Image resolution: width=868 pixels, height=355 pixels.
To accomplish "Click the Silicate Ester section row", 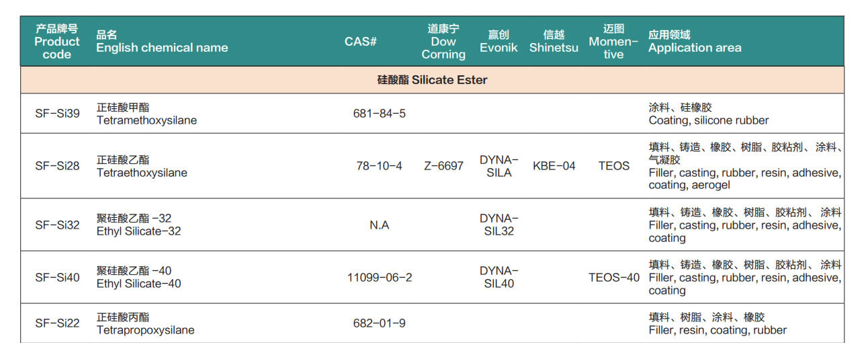I will pos(432,80).
